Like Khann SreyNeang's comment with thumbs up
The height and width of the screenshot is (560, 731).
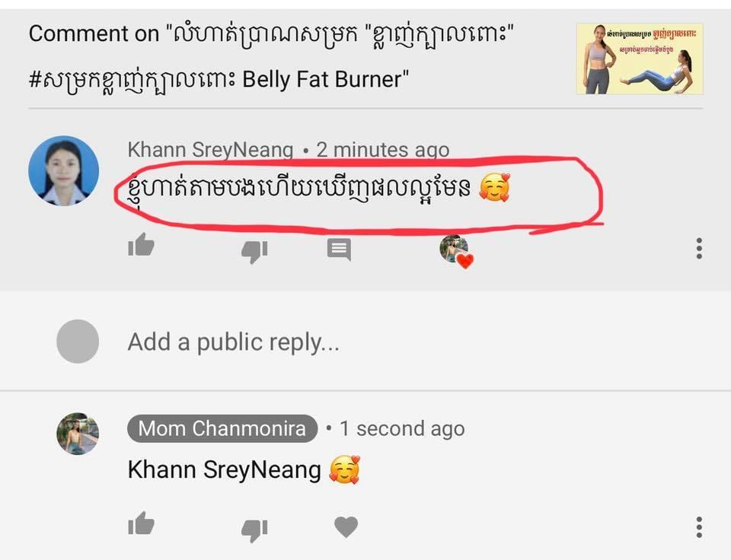coord(142,245)
